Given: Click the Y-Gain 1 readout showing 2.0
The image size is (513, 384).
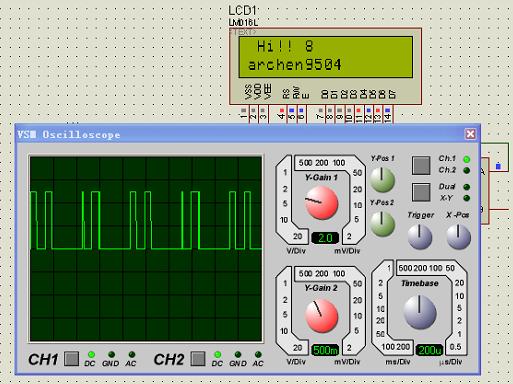Looking at the screenshot, I should tap(325, 238).
